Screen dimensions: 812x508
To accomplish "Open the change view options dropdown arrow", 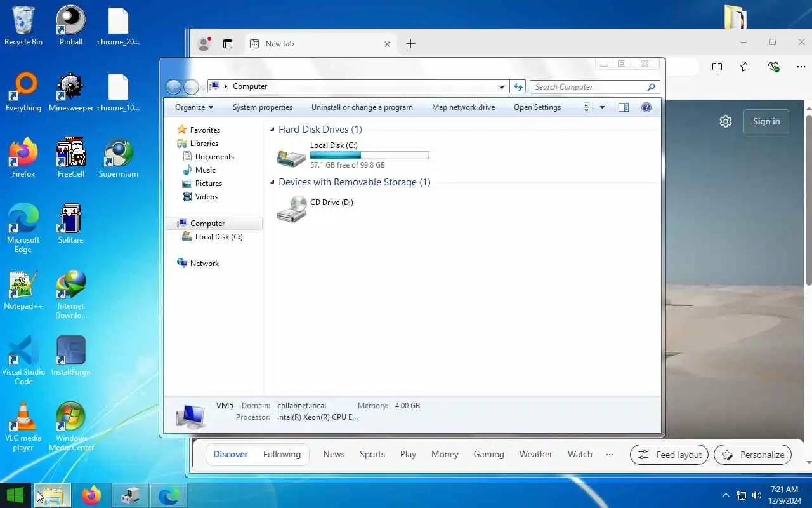I will pos(602,107).
